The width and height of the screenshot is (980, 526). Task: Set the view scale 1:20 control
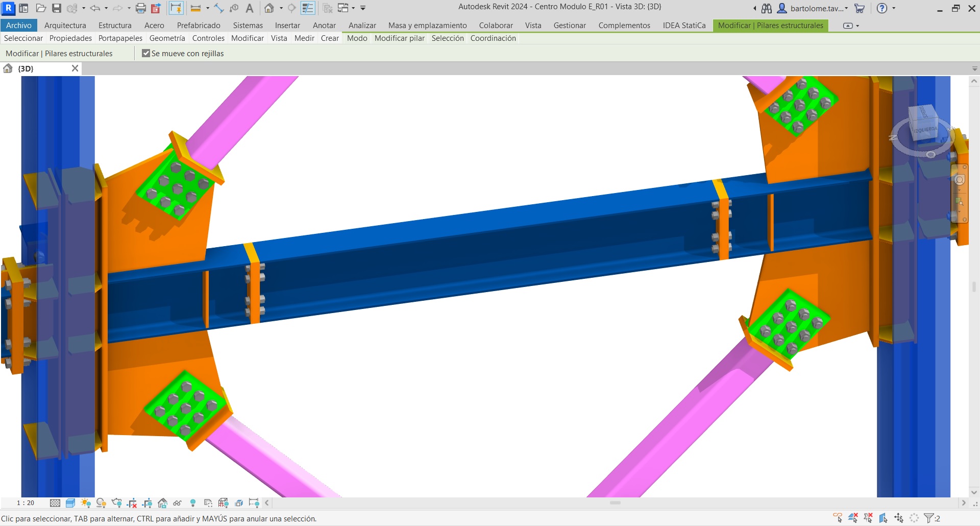[24, 503]
